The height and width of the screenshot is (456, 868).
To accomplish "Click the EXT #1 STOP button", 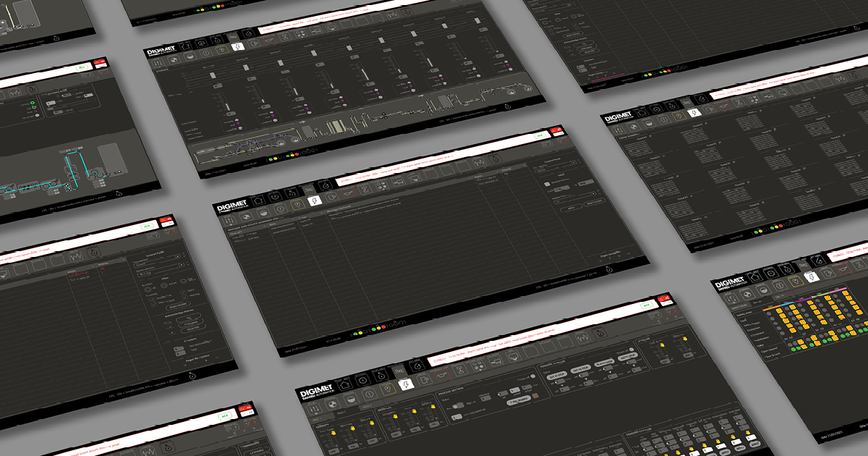I will click(558, 375).
